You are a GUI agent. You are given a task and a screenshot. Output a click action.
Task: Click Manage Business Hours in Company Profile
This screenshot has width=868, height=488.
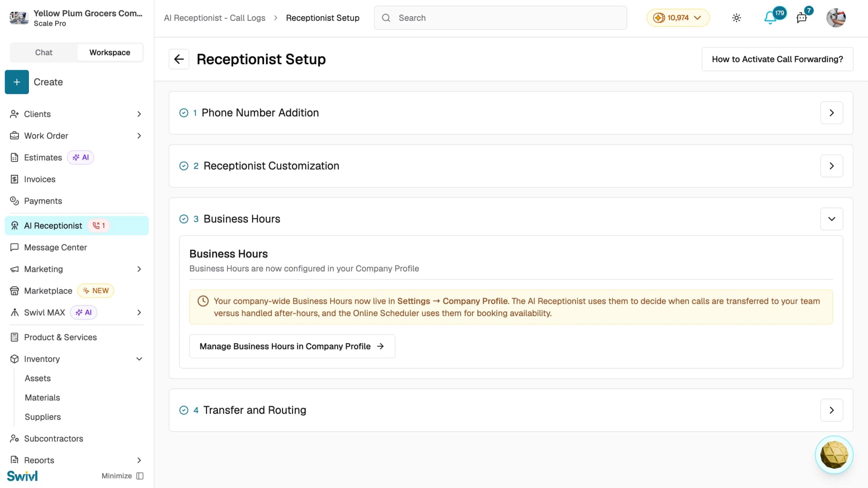click(x=292, y=346)
